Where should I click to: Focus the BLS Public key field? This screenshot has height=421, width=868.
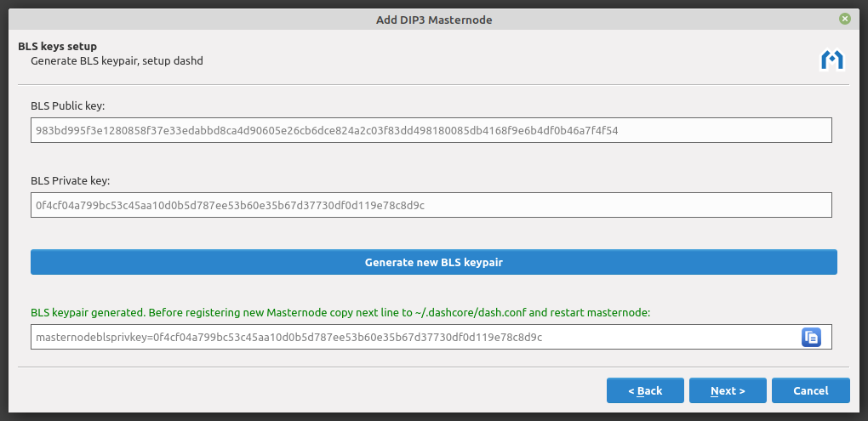(431, 130)
